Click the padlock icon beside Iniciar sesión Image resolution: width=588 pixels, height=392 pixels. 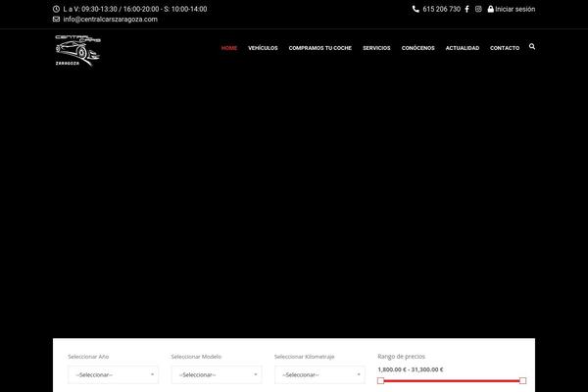[491, 9]
